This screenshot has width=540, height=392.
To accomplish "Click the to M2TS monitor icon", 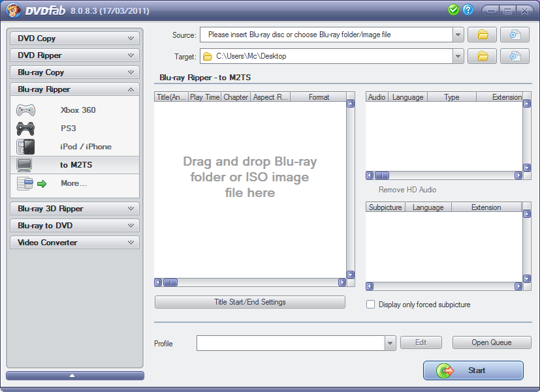I will [24, 165].
